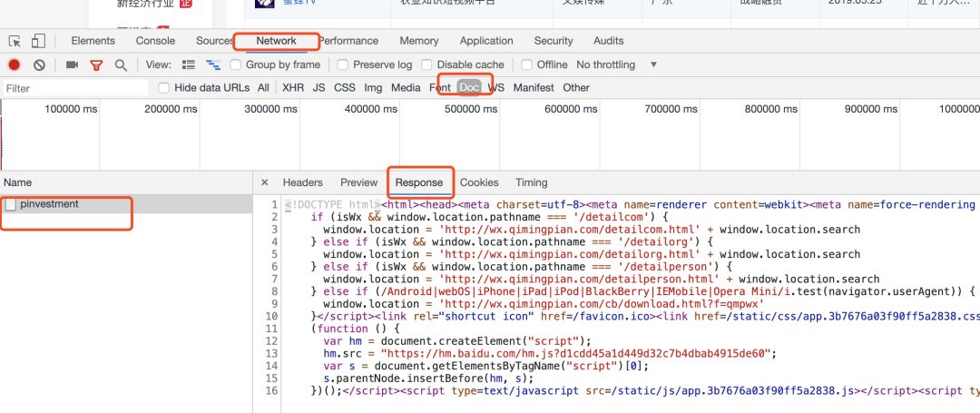
Task: Toggle the device toolbar icon
Action: pyautogui.click(x=38, y=41)
